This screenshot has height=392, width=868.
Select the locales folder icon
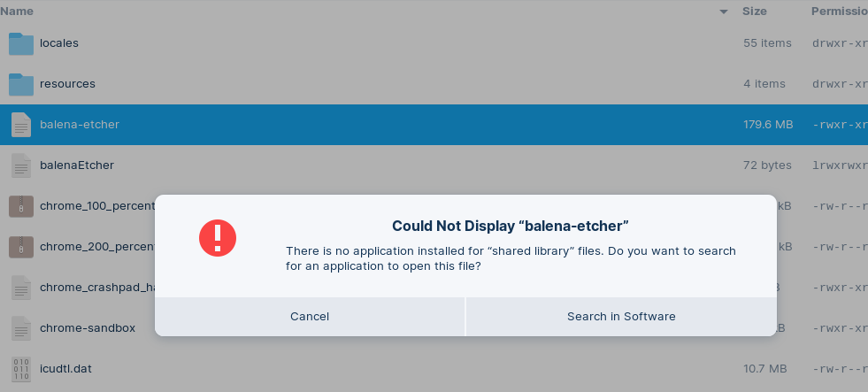point(21,43)
